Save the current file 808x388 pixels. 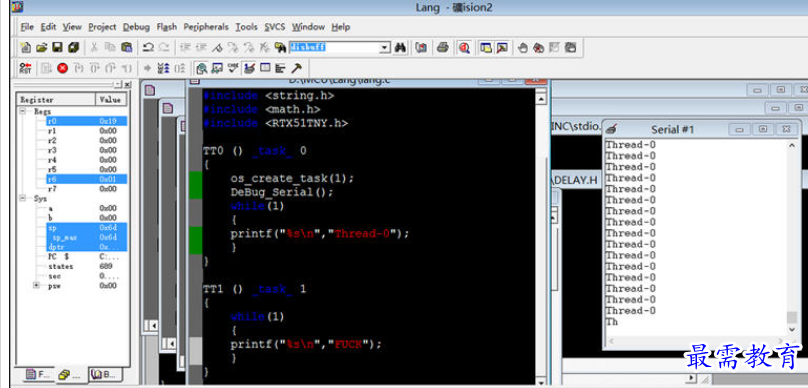(57, 47)
